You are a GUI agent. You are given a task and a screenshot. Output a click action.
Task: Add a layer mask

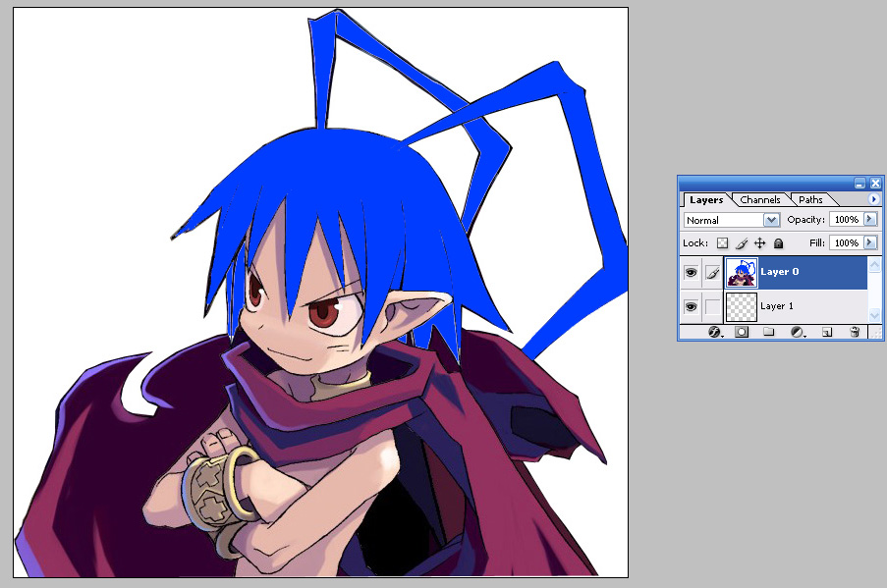coord(742,333)
